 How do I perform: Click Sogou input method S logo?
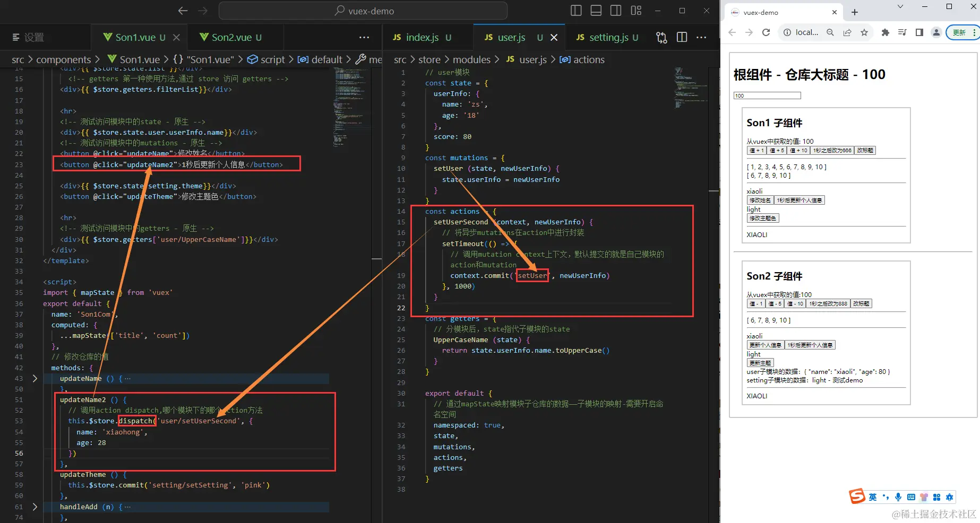(857, 496)
